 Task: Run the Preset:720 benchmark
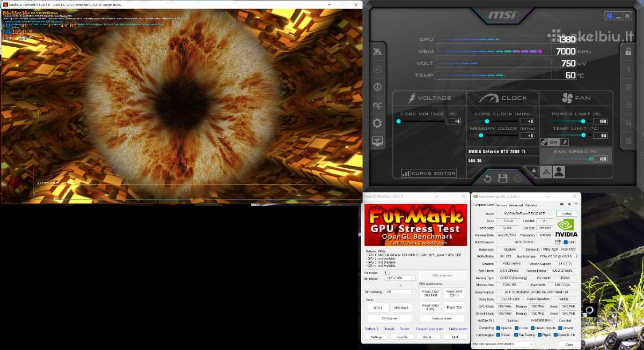tap(454, 307)
